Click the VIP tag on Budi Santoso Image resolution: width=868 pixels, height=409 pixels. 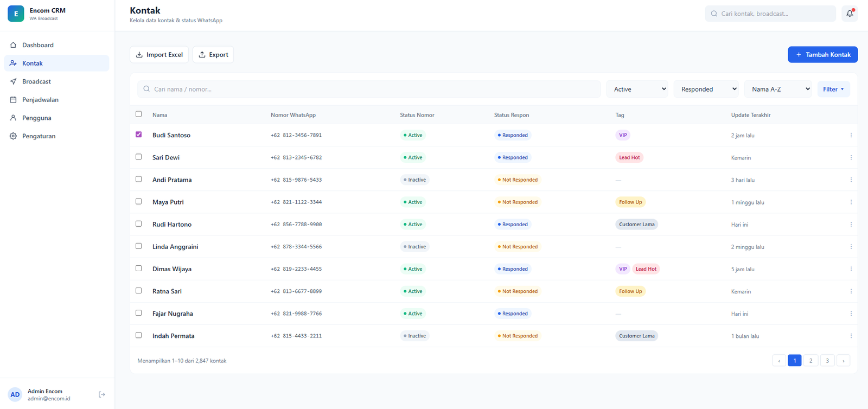[x=623, y=135]
